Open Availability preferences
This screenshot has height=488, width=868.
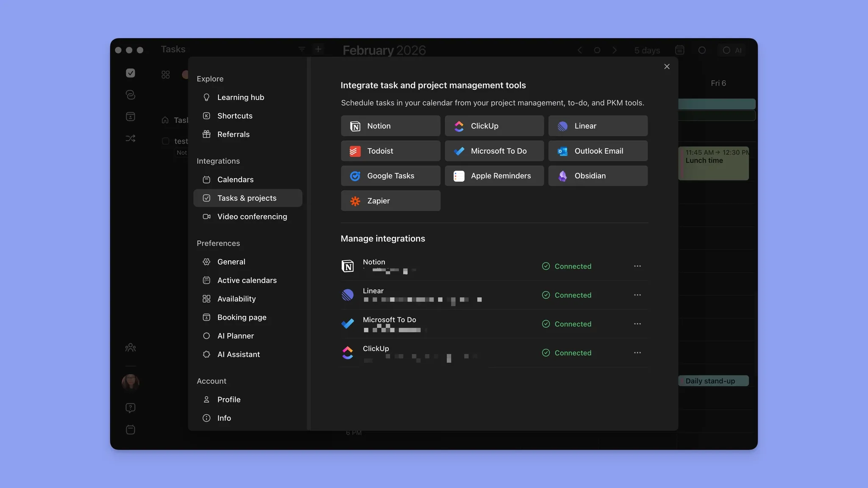[248, 299]
